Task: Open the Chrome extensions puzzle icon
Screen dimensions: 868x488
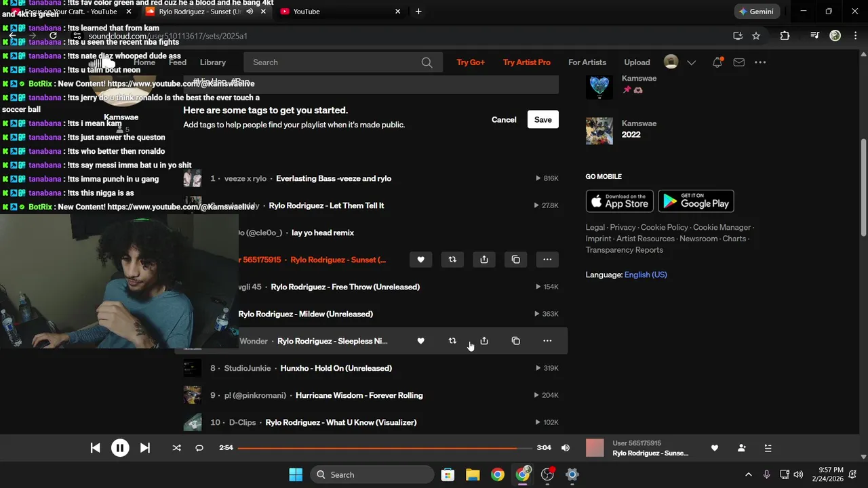Action: point(785,36)
